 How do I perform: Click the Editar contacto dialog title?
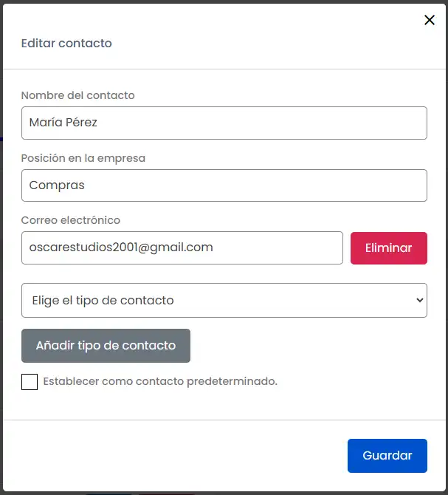[66, 43]
